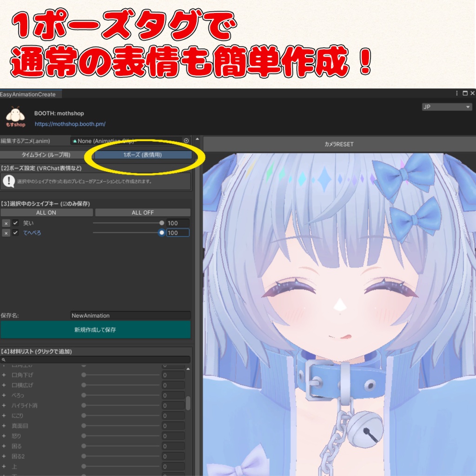This screenshot has height=476, width=476.
Task: Click the てへぺろ slider handle
Action: click(x=161, y=232)
